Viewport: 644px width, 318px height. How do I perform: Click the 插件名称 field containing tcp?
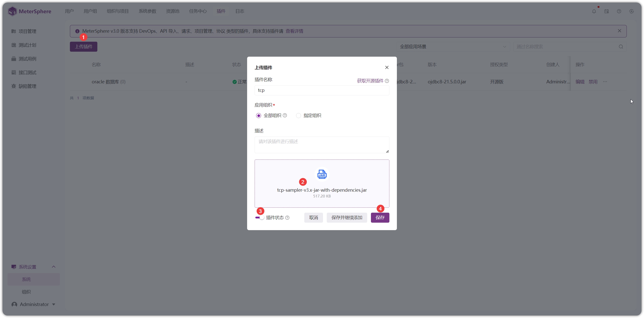(x=322, y=90)
